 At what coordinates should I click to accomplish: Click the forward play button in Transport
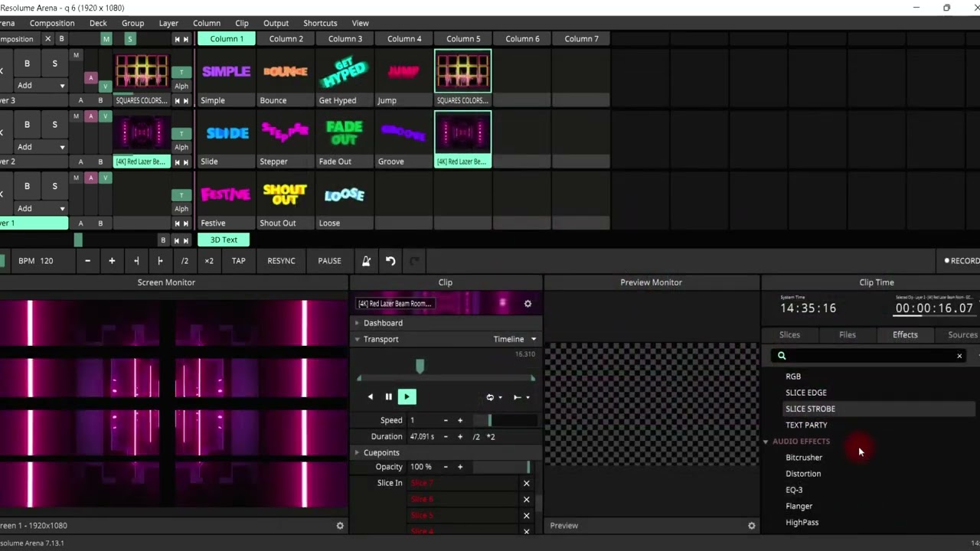coord(407,397)
